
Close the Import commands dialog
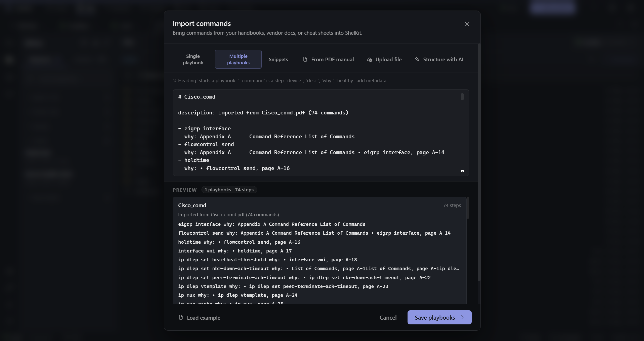click(x=467, y=24)
